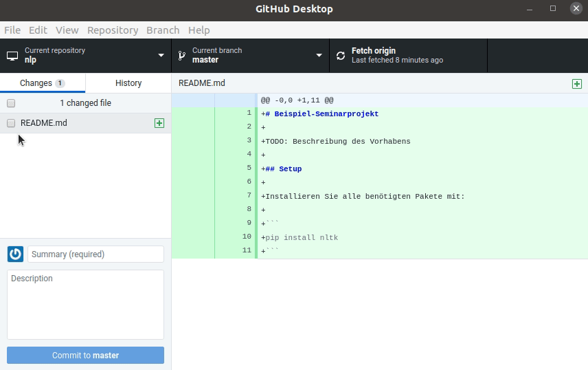Expand the Current branch dropdown arrow
The image size is (588, 370).
click(319, 55)
